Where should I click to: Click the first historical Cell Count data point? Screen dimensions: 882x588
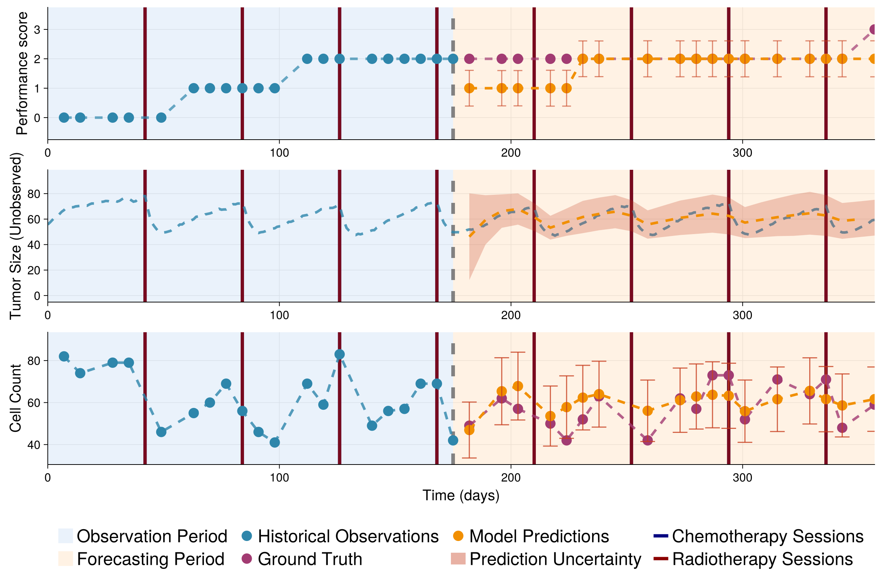pyautogui.click(x=64, y=356)
